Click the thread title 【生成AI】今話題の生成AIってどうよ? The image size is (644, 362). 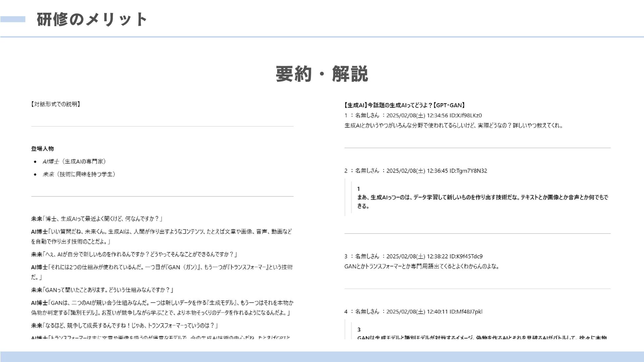pos(405,105)
